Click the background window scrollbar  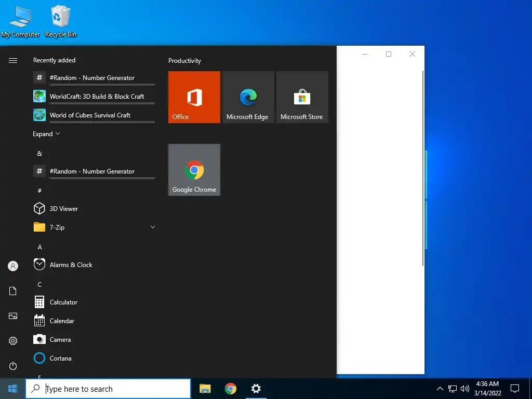[423, 168]
